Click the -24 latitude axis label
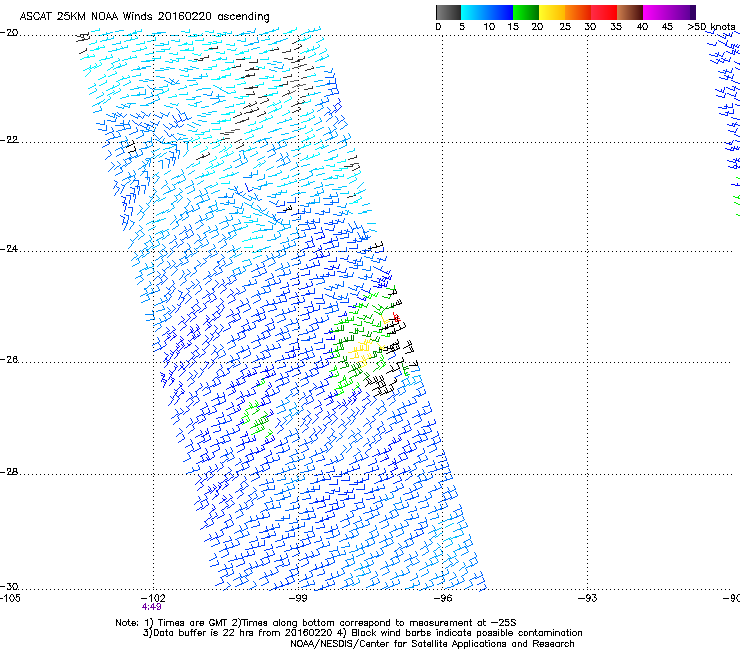This screenshot has width=740, height=650. click(x=9, y=249)
